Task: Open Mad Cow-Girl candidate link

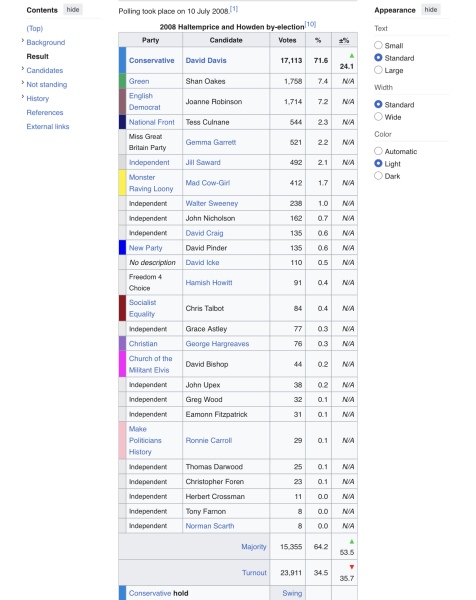Action: pyautogui.click(x=208, y=183)
